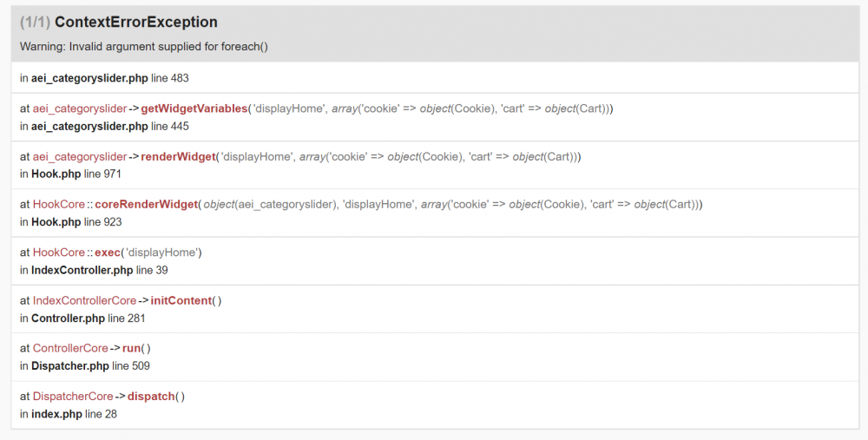The height and width of the screenshot is (440, 868).
Task: Click the exec method of HookCore
Action: [108, 253]
